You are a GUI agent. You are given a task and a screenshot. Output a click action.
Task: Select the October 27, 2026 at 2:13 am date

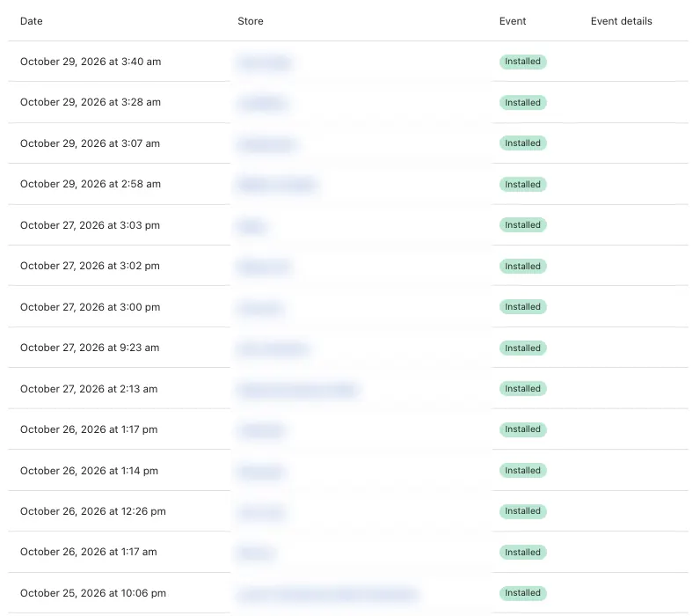(x=89, y=389)
